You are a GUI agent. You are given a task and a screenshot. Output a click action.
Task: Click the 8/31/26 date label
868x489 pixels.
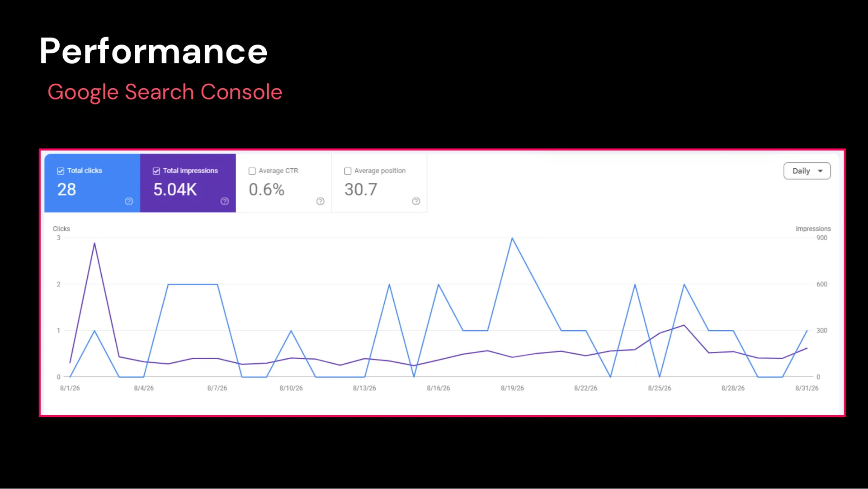pos(807,388)
